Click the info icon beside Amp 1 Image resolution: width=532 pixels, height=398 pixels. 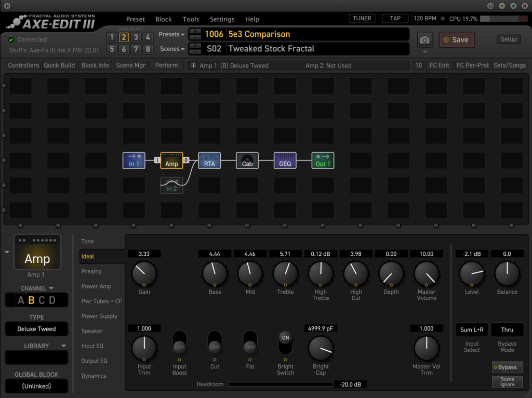193,65
